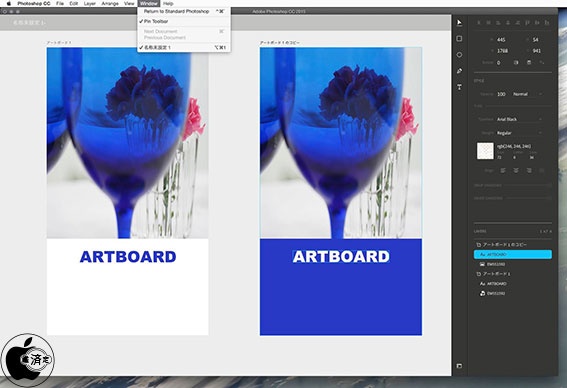Open the Edit menu

coord(74,3)
